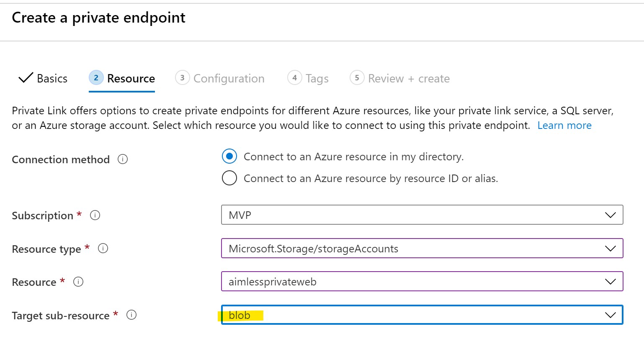Expand the Target sub-resource blob dropdown

tap(422, 315)
